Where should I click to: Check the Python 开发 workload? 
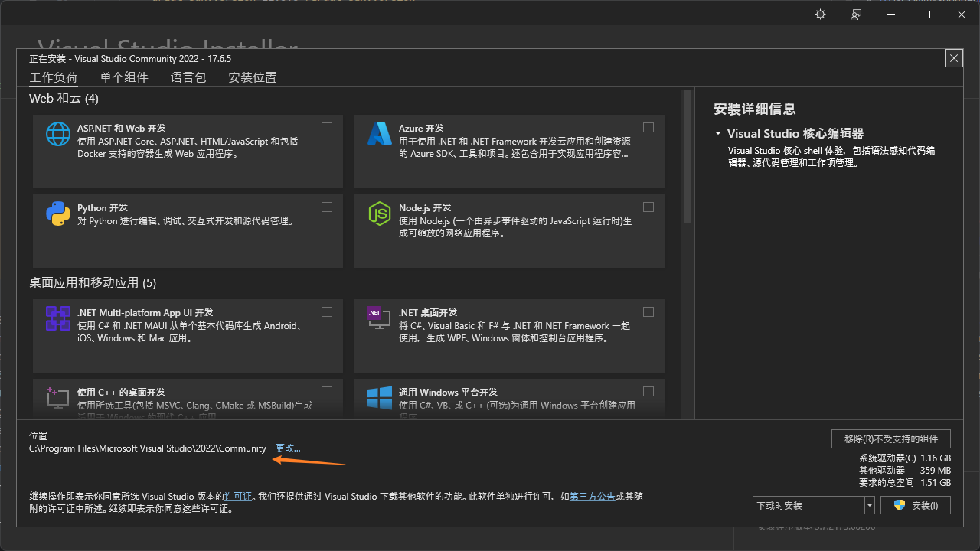point(327,207)
